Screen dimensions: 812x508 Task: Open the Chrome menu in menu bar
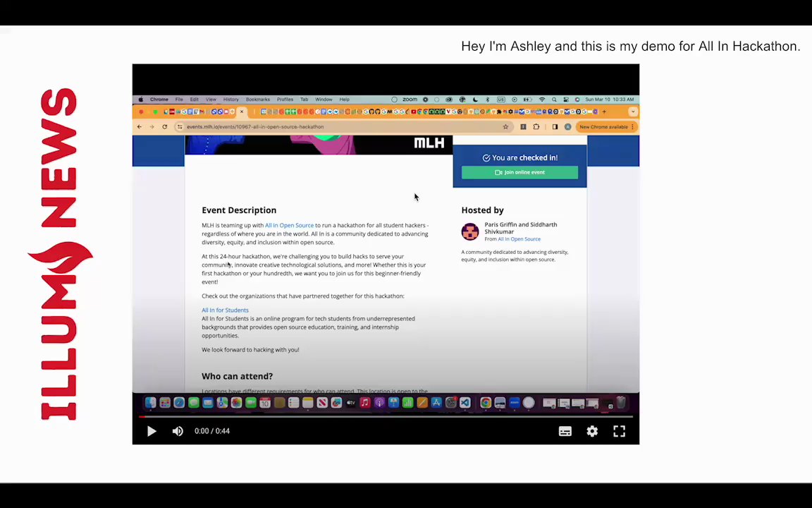(x=159, y=99)
